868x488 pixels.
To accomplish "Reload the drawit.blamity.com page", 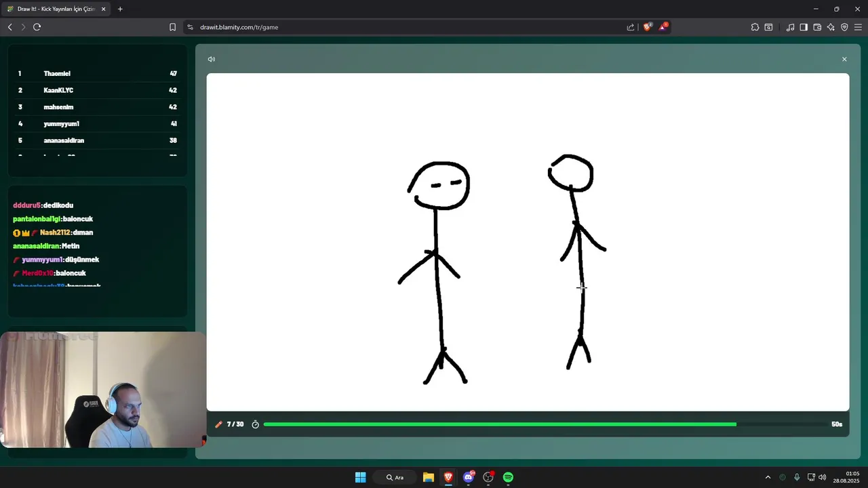I will (x=37, y=27).
